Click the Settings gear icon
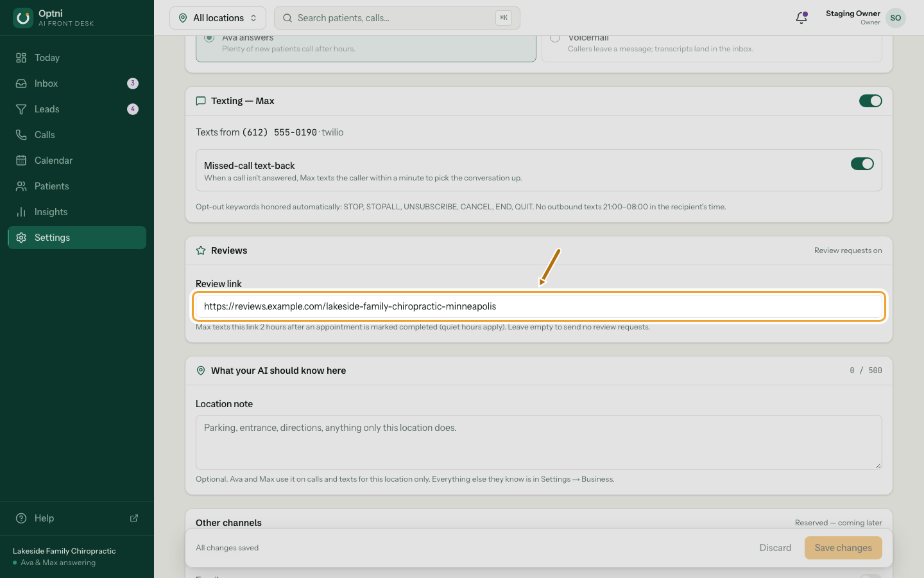The image size is (924, 578). 21,238
